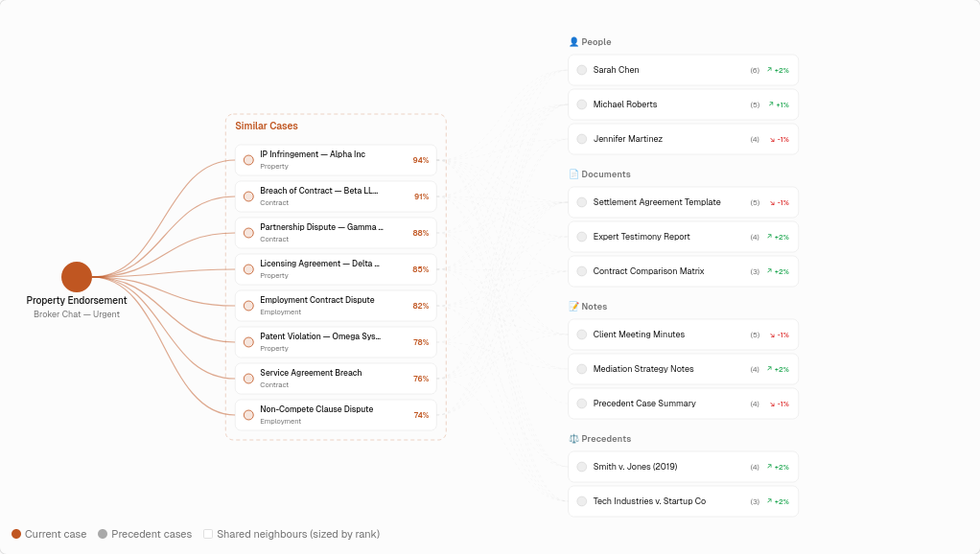Toggle the Shared neighbours checkbox
Screen dimensions: 980x554
coord(207,534)
